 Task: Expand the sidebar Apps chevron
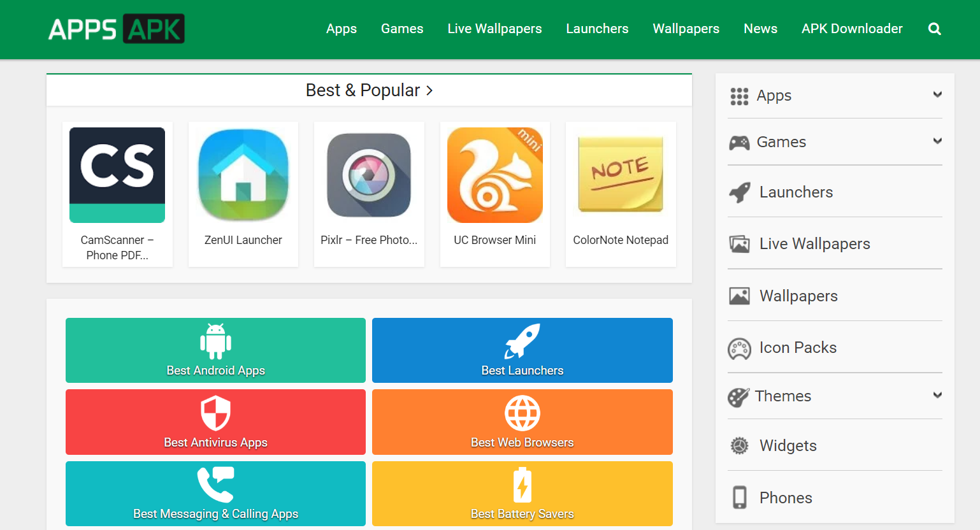937,94
